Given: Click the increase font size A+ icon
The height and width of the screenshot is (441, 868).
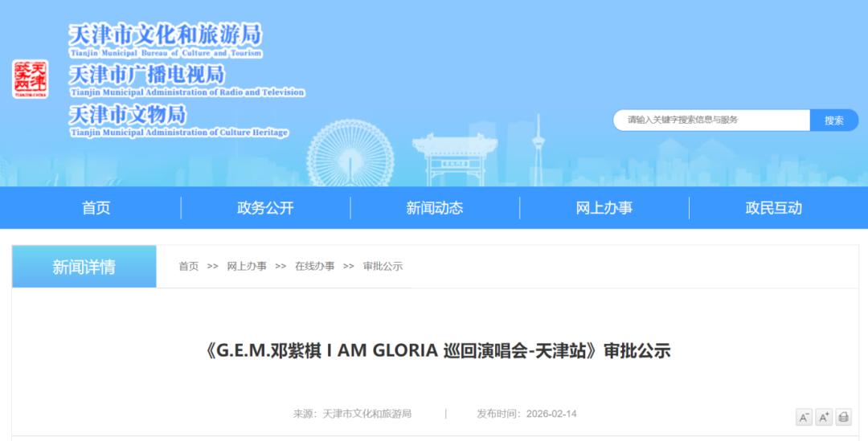Looking at the screenshot, I should [x=824, y=417].
